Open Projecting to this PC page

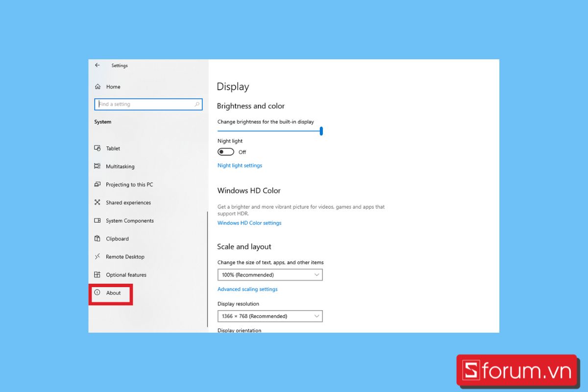click(129, 184)
